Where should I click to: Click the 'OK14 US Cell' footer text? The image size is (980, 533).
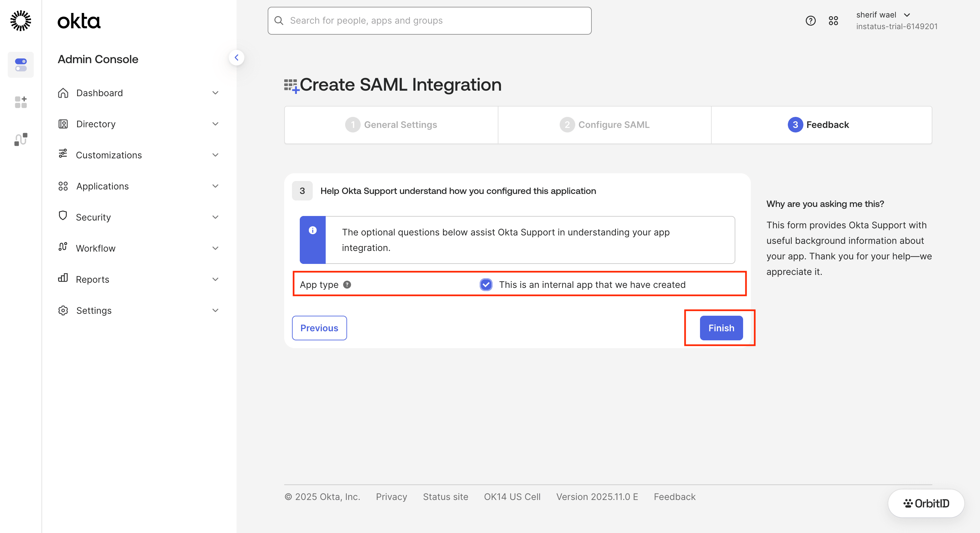[512, 497]
